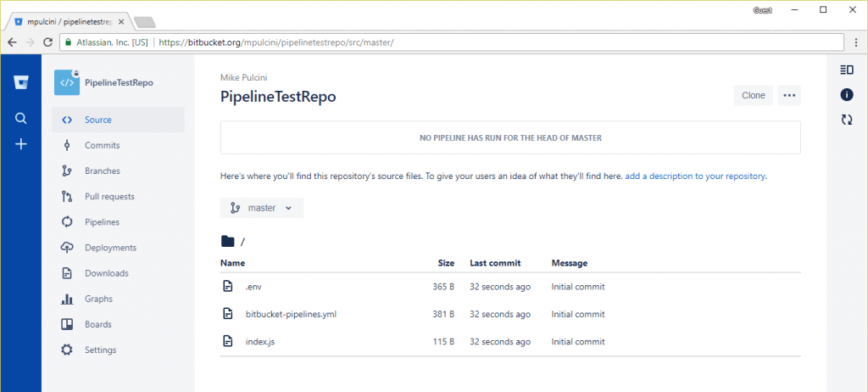
Task: Click the Bitbucket logo icon
Action: tap(21, 82)
